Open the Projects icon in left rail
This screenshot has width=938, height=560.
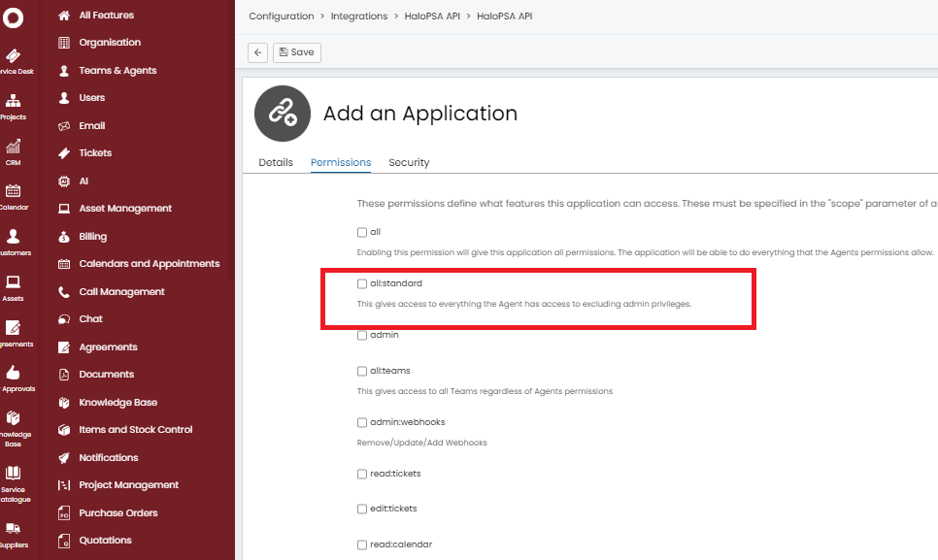pyautogui.click(x=14, y=101)
